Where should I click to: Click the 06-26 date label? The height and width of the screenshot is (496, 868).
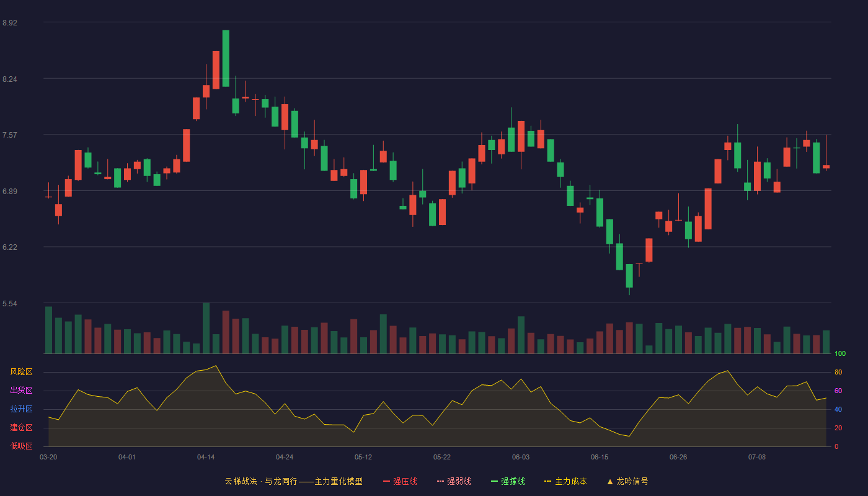(x=678, y=457)
